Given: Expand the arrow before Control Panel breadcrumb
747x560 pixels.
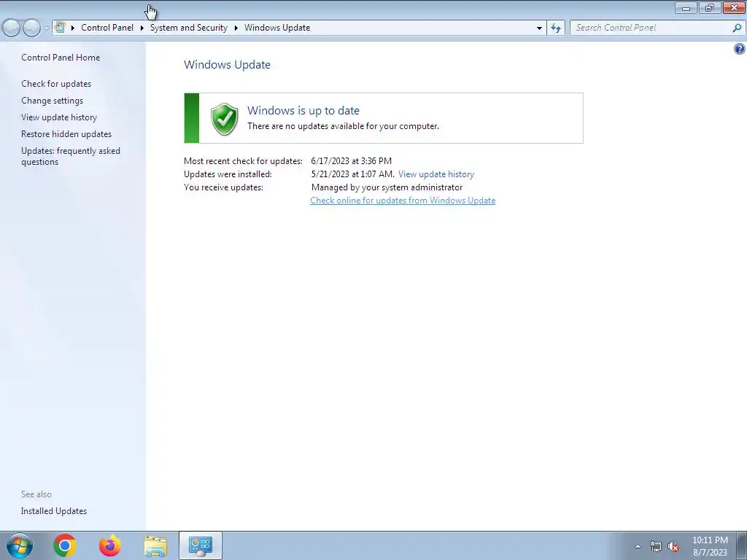Looking at the screenshot, I should (73, 28).
